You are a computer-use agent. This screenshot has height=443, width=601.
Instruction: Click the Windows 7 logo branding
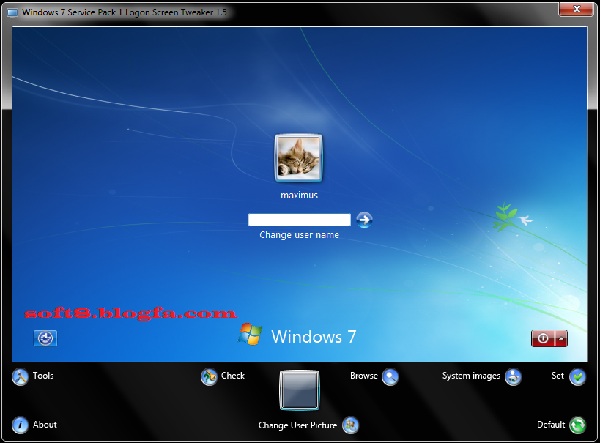[x=297, y=336]
